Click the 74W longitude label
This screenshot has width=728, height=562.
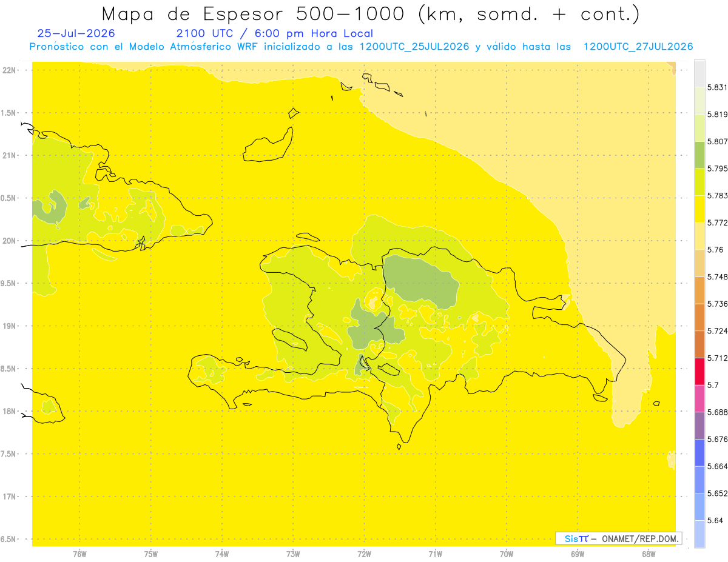[x=222, y=554]
